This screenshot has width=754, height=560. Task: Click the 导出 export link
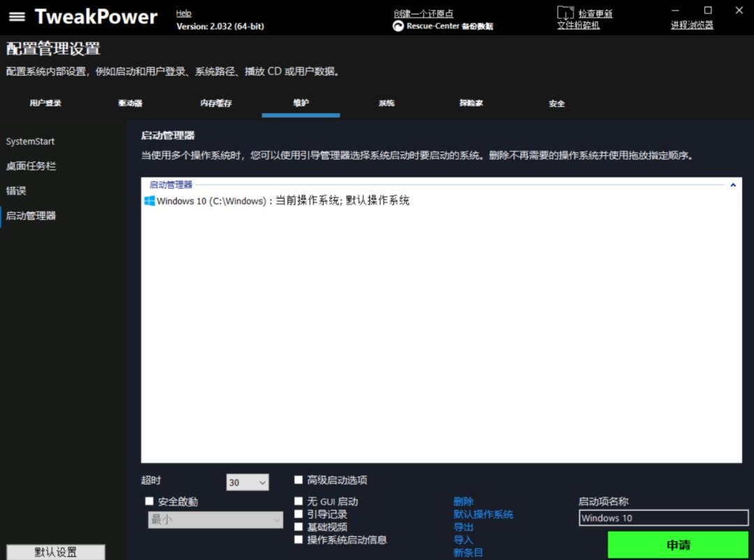pos(463,527)
